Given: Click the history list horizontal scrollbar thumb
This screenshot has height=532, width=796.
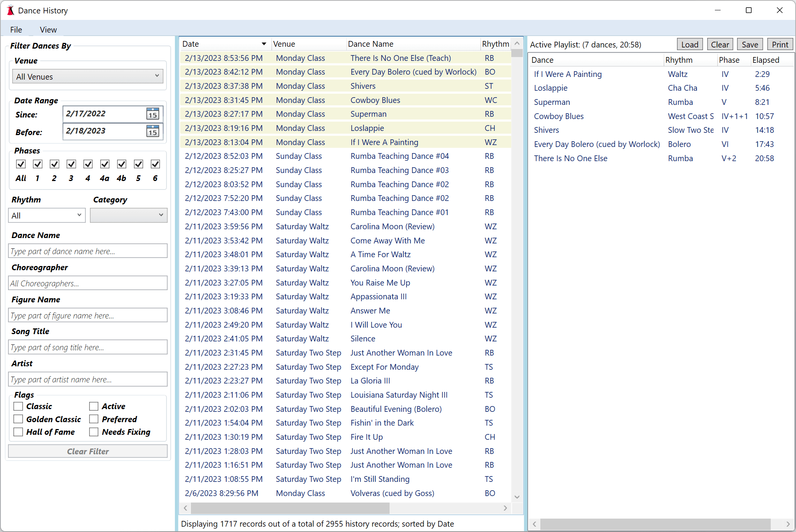Looking at the screenshot, I should click(290, 508).
